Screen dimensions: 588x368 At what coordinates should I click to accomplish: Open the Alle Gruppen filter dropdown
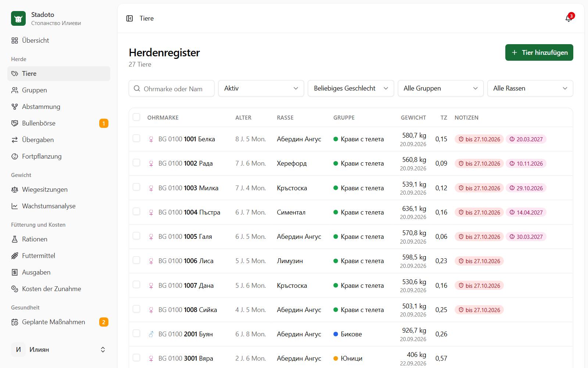tap(440, 88)
